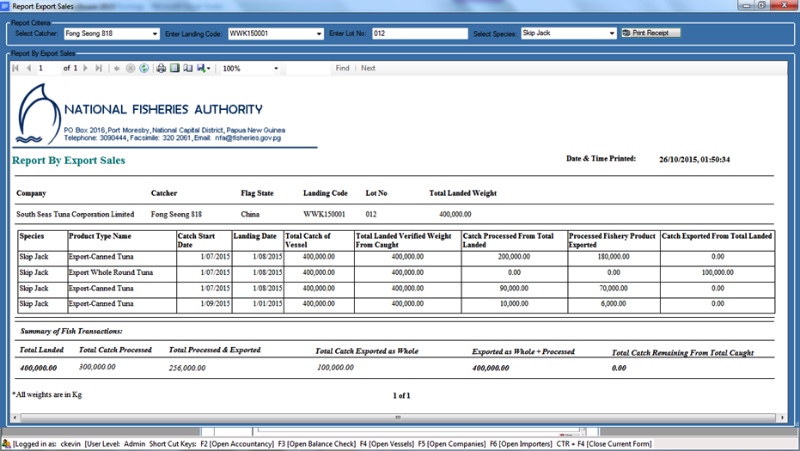800x451 pixels.
Task: Click horizontal scrollbar thumb
Action: click(x=398, y=417)
